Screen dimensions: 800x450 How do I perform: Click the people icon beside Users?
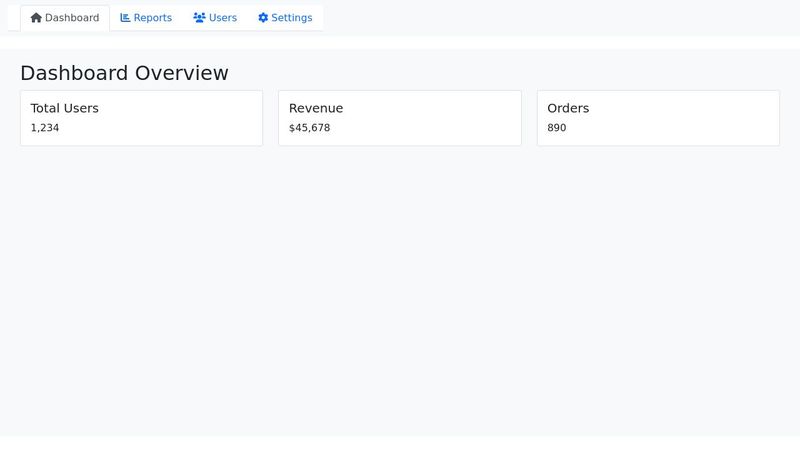click(x=199, y=18)
